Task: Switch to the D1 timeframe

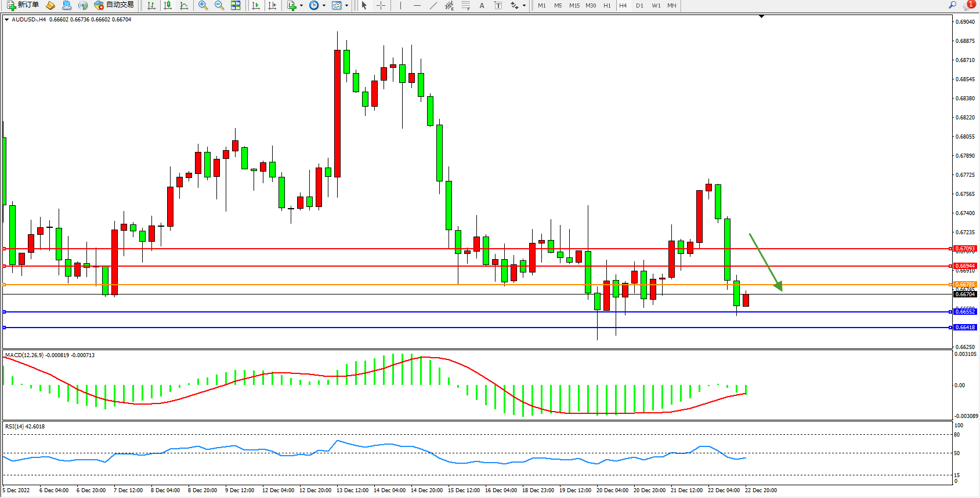Action: pos(639,5)
